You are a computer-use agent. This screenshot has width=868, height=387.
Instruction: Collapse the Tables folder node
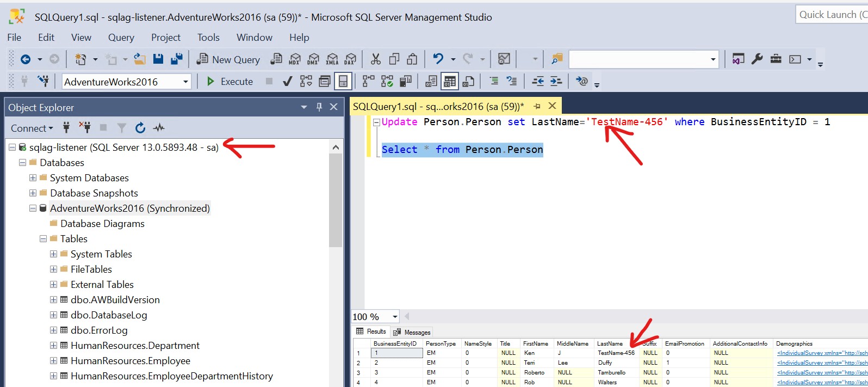(43, 239)
